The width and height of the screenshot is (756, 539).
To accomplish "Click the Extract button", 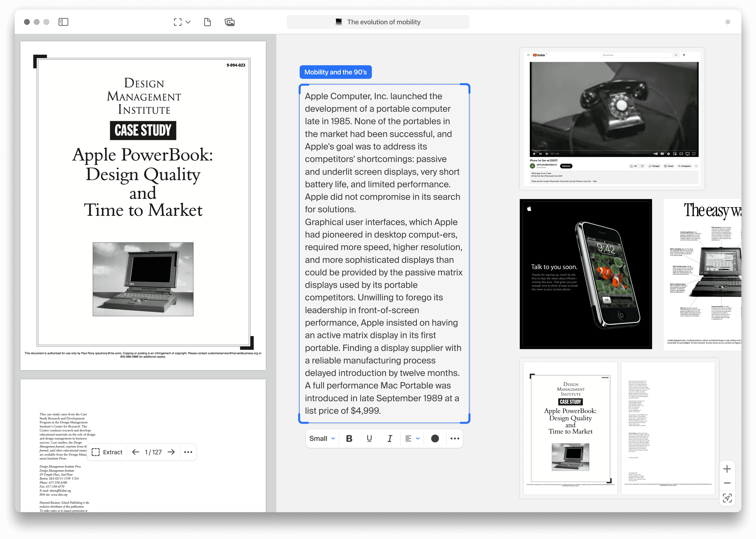I will (x=107, y=452).
